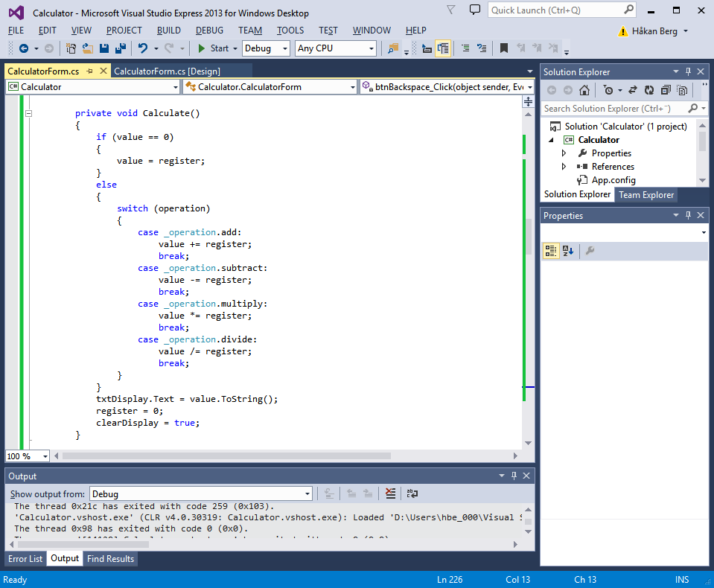The height and width of the screenshot is (588, 714).
Task: Click the comment-out selected lines icon
Action: click(465, 48)
